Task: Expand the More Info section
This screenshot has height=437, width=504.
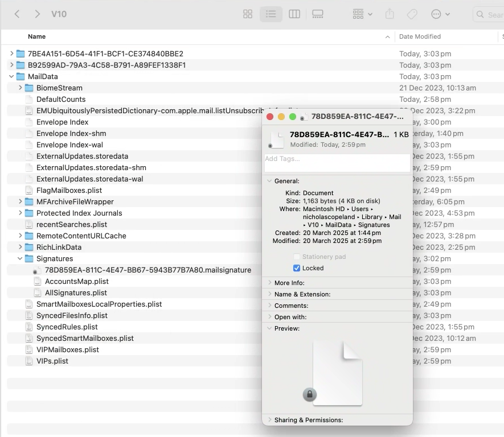Action: pyautogui.click(x=269, y=283)
